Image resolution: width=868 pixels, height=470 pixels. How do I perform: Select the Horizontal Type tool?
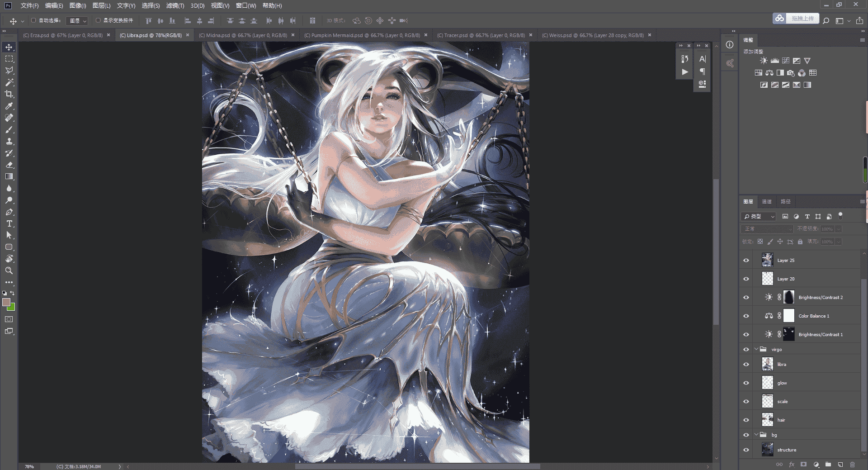(9, 223)
